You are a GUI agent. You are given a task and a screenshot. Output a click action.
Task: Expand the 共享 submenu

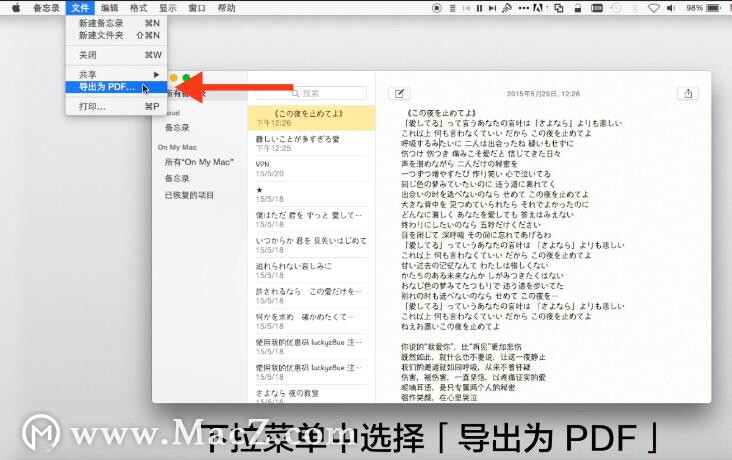[116, 74]
